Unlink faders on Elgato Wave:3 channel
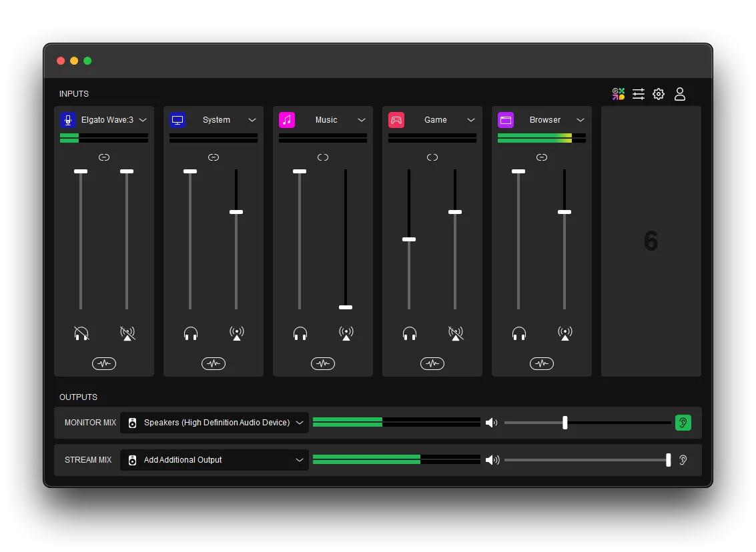Viewport: 756px width, 552px height. pos(104,157)
